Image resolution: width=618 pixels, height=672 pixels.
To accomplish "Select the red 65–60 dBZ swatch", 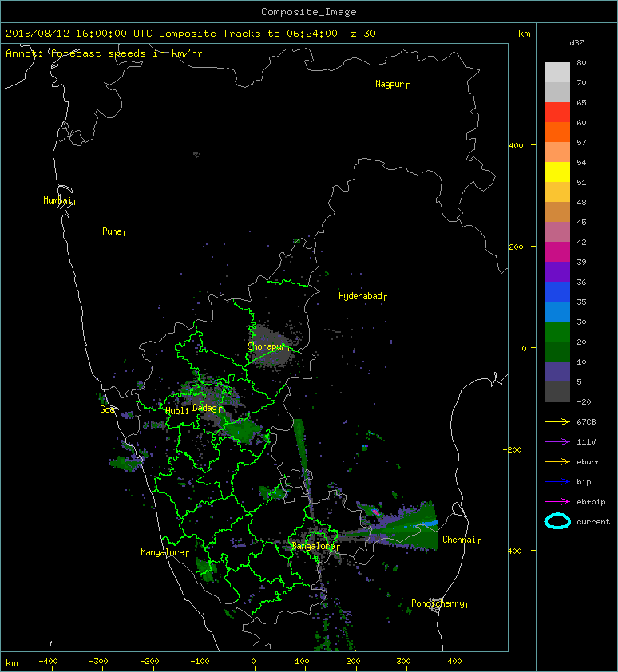I will (557, 113).
